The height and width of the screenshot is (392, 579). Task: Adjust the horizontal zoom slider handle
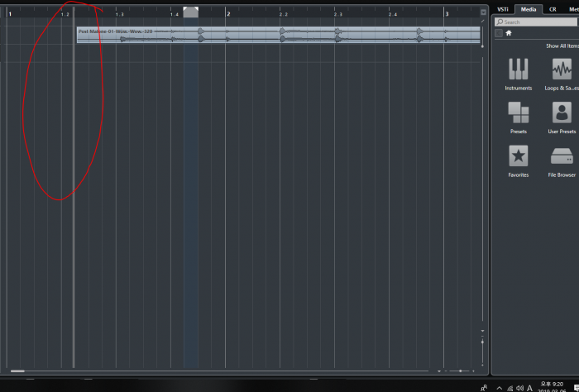[460, 371]
